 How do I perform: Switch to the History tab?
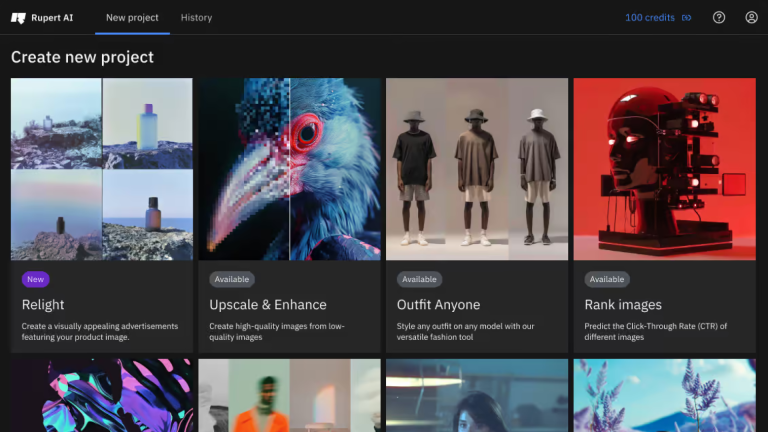[196, 17]
